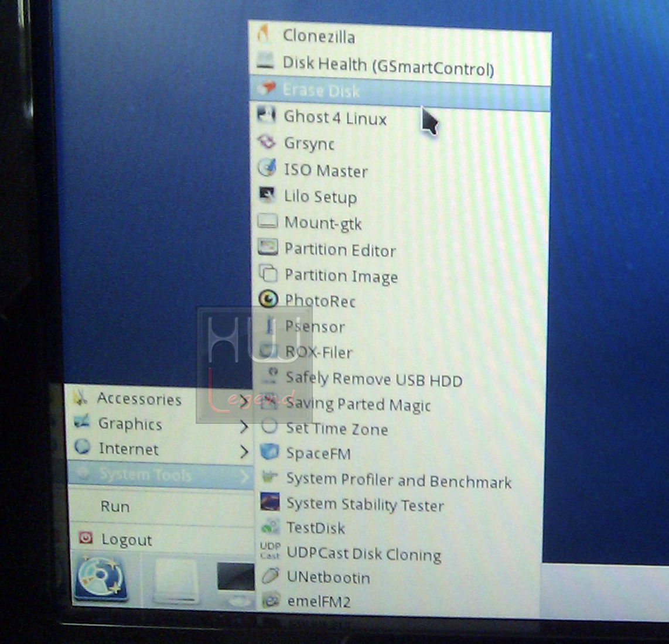Open Partition Editor
The image size is (669, 644).
(400, 250)
